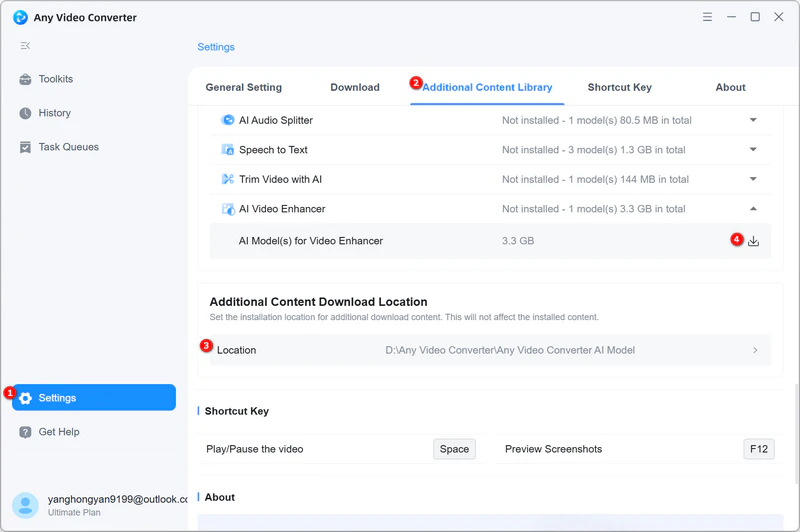The height and width of the screenshot is (532, 800).
Task: Click the Settings gear icon in sidebar
Action: [26, 398]
